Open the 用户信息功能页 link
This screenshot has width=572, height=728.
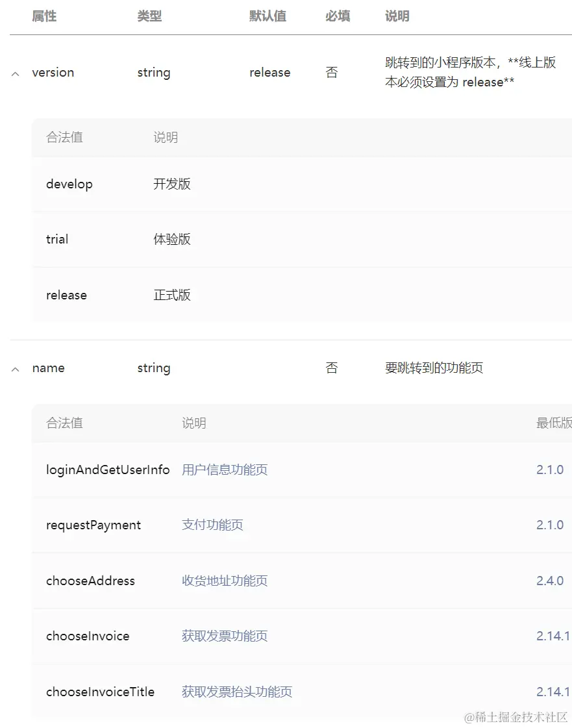[225, 470]
